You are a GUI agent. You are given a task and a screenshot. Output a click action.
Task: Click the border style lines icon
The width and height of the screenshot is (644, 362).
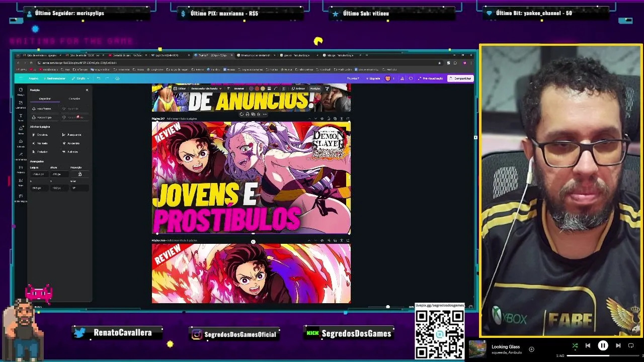tap(269, 88)
